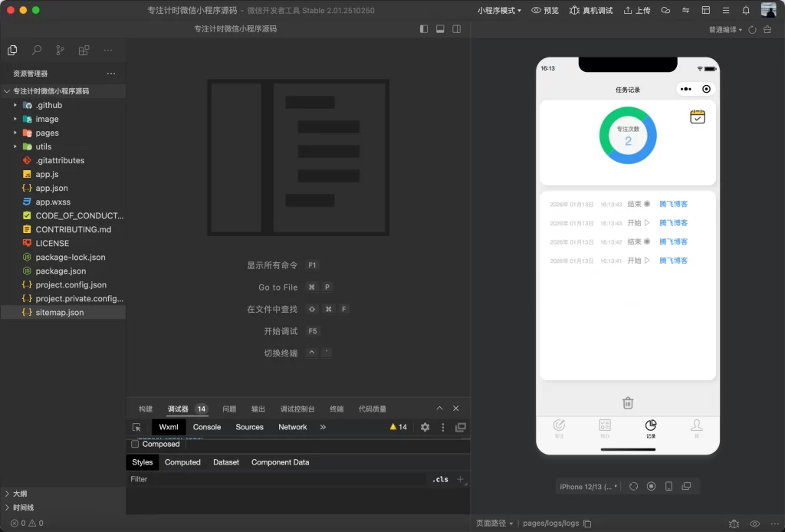Click the 上传 upload icon
785x532 pixels.
point(629,10)
